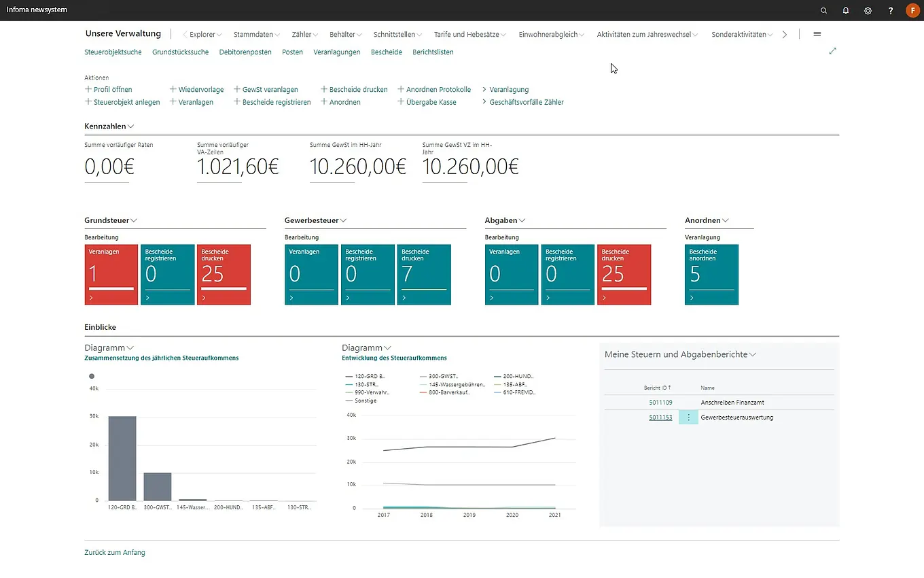Open the Tarife und Hebesätze menu
This screenshot has height=578, width=924.
pos(470,35)
